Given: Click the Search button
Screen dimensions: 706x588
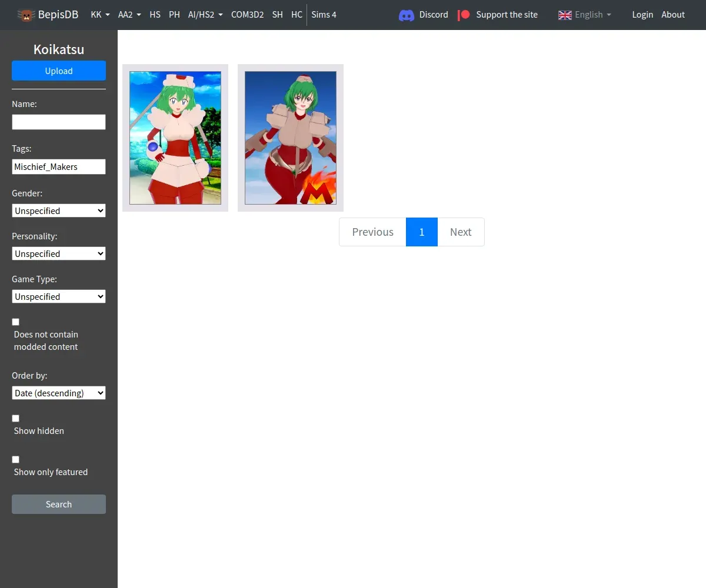Looking at the screenshot, I should click(59, 504).
